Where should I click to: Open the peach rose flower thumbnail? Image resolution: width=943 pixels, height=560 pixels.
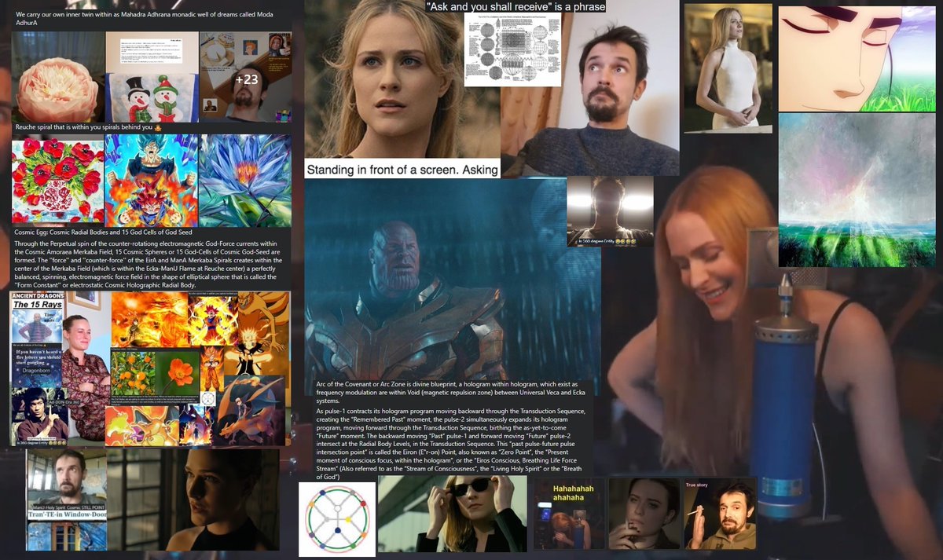(58, 77)
